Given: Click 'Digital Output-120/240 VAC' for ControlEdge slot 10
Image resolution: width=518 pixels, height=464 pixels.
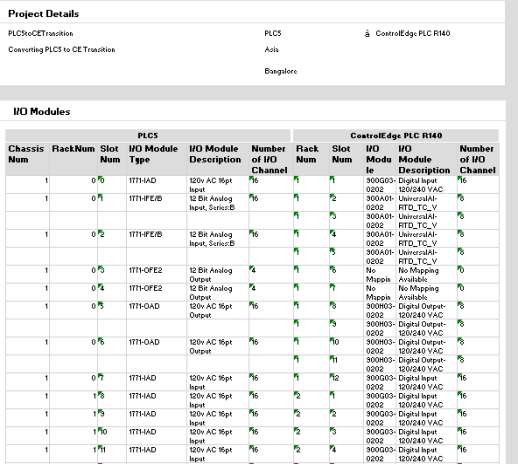Looking at the screenshot, I should pyautogui.click(x=422, y=347).
